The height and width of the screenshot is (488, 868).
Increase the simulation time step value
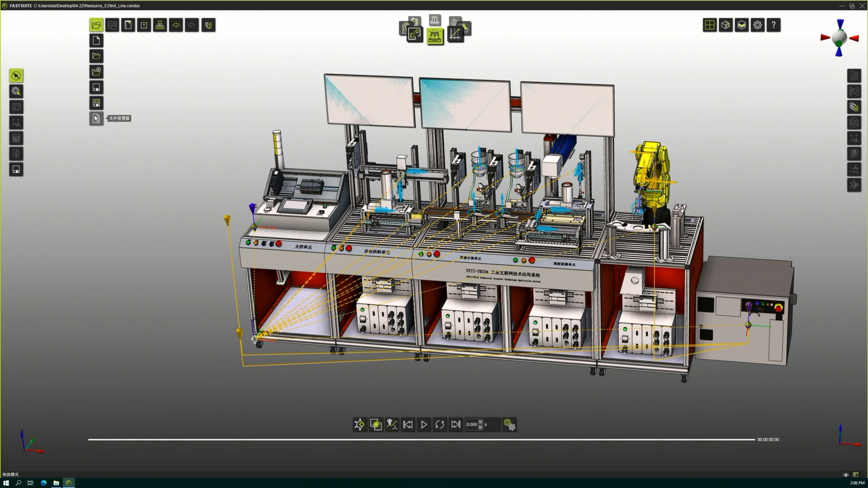tap(481, 422)
